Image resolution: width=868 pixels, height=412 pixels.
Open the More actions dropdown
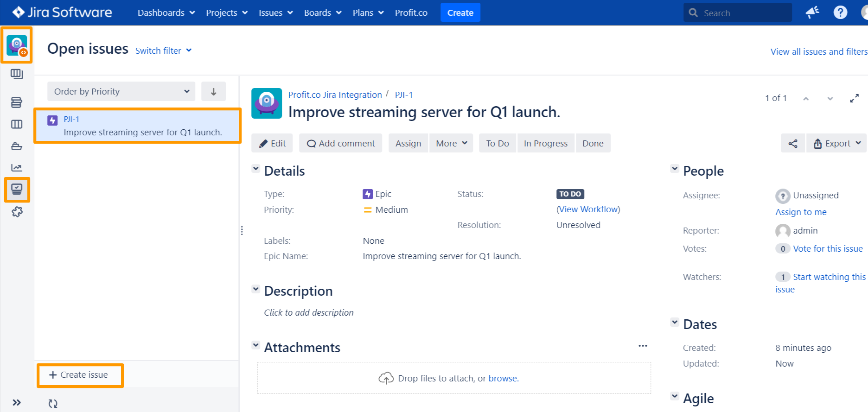point(451,143)
